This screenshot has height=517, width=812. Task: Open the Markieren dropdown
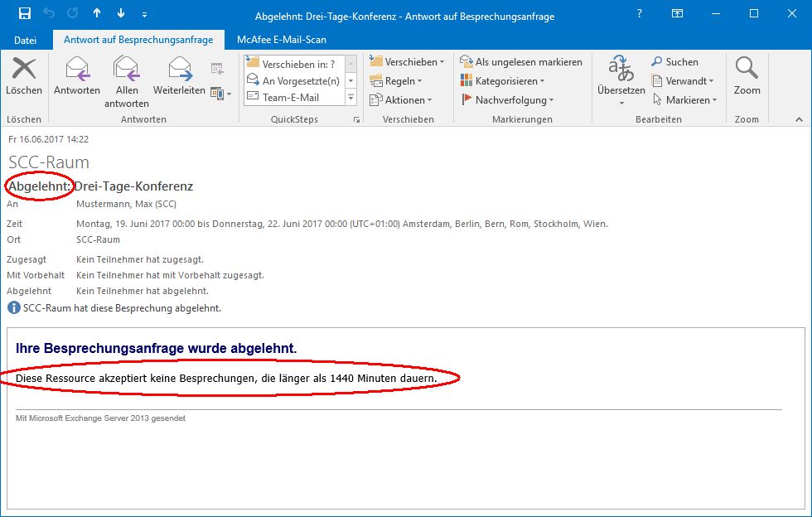685,100
